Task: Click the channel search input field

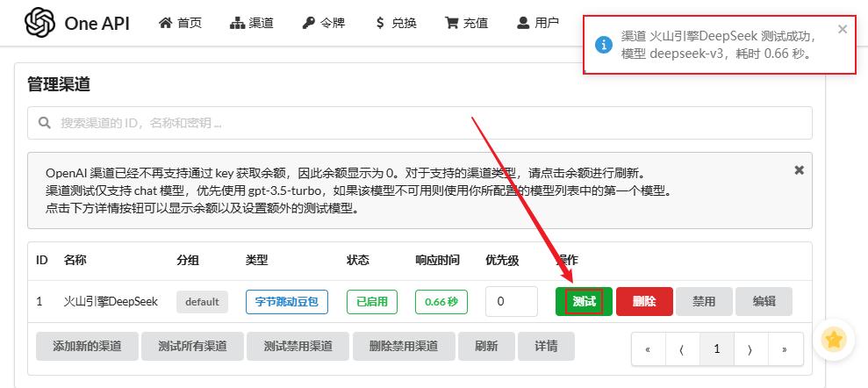Action: 420,123
